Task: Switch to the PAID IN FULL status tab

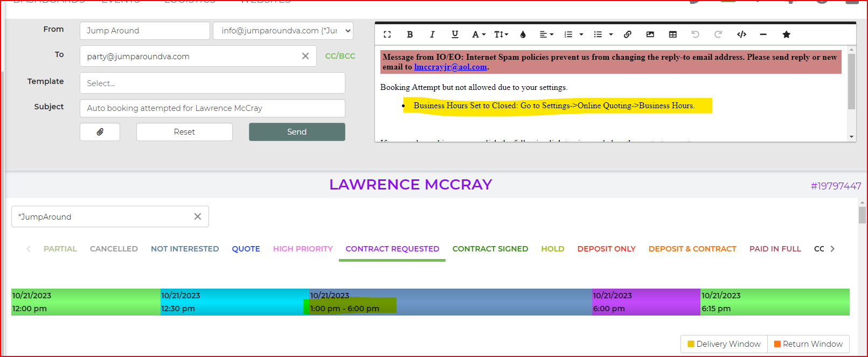Action: (x=775, y=249)
